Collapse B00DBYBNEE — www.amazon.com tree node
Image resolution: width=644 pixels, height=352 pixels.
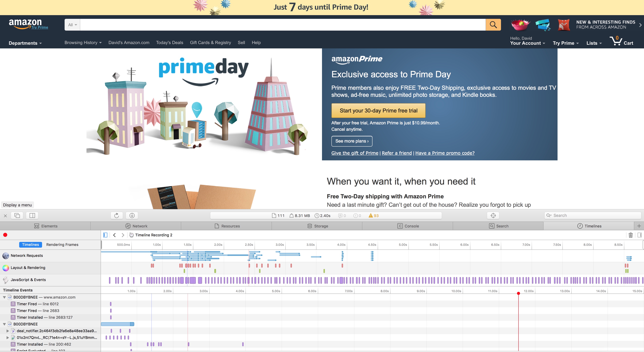click(5, 297)
